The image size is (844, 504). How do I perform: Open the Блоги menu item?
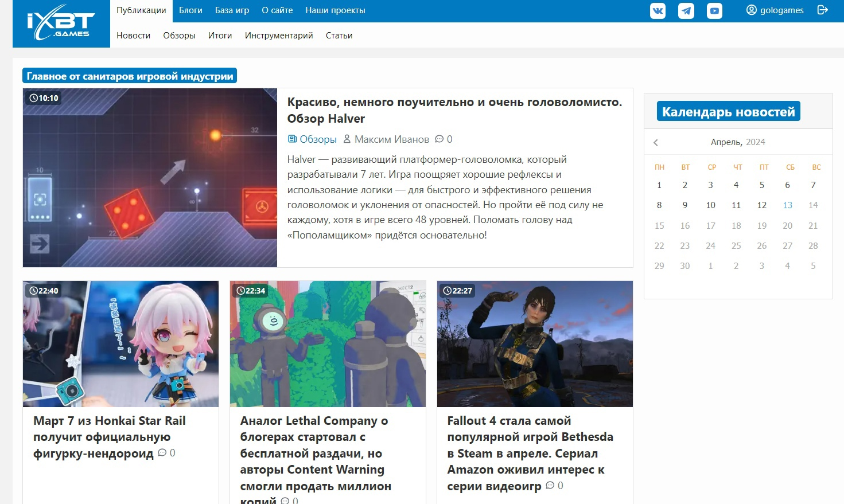click(190, 10)
